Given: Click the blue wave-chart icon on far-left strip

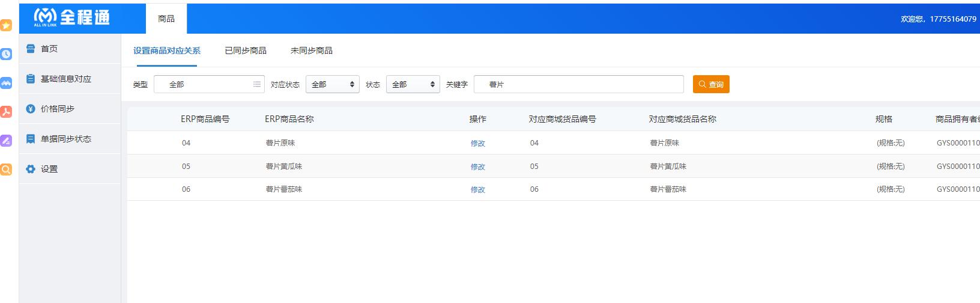Looking at the screenshot, I should point(6,83).
